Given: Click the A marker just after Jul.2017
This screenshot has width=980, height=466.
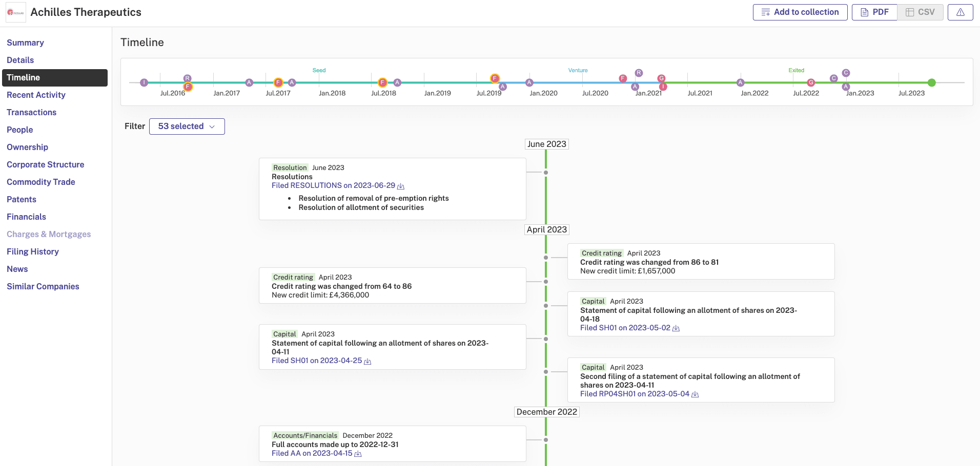Looking at the screenshot, I should click(x=292, y=82).
